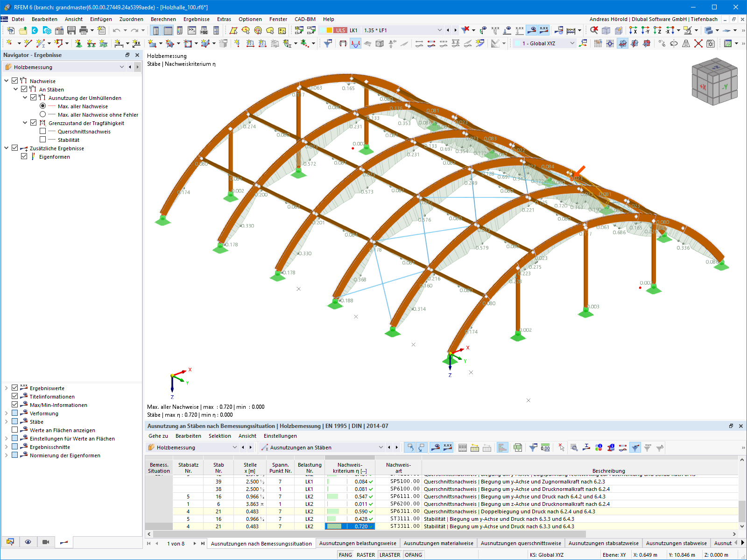Viewport: 747px width, 560px height.
Task: Click the navigation view cube
Action: click(714, 81)
